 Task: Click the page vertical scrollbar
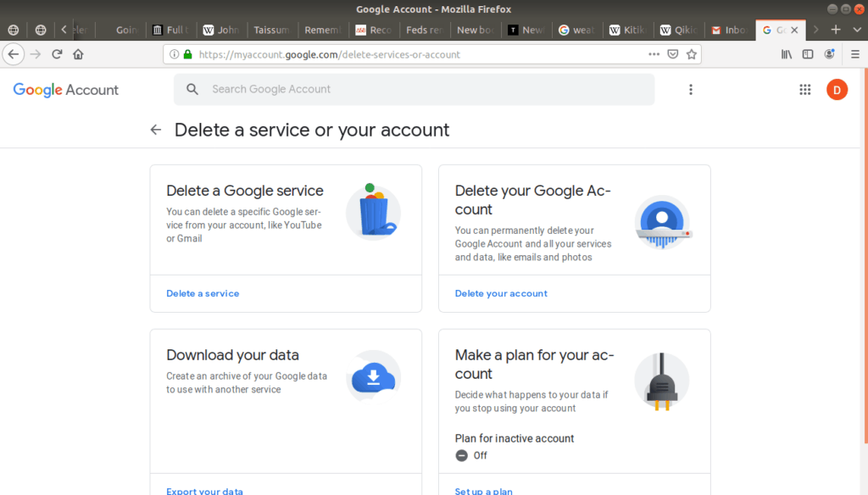click(865, 254)
